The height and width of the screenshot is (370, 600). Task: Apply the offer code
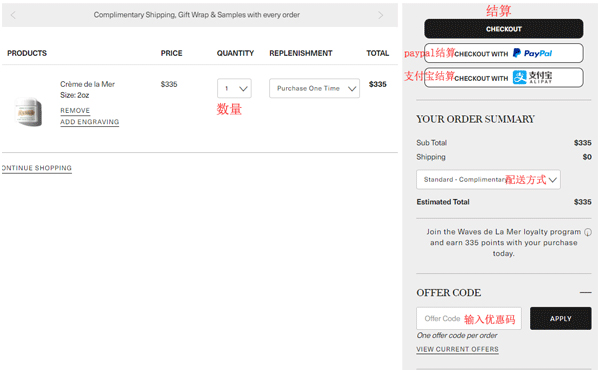pos(561,318)
